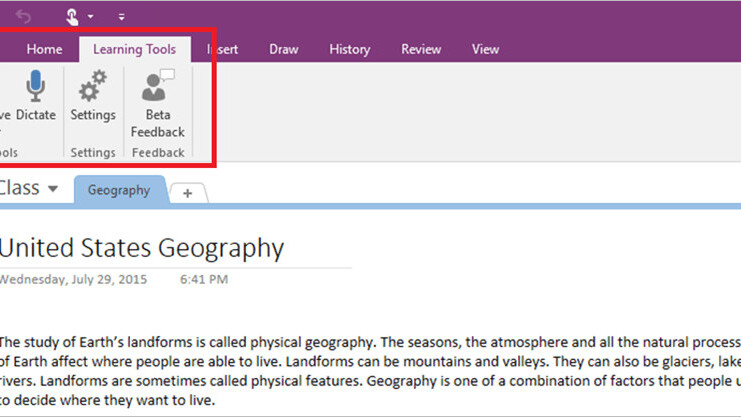The height and width of the screenshot is (417, 741).
Task: Open the Review ribbon tab
Action: click(421, 49)
